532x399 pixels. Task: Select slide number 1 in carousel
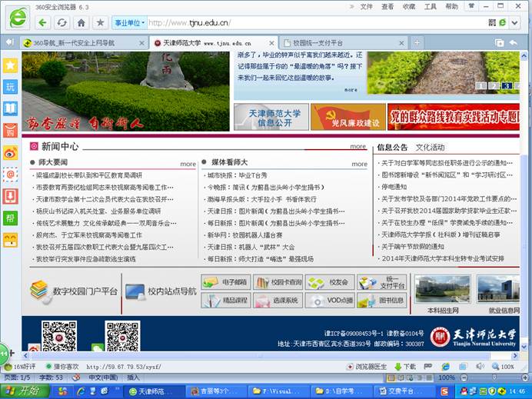[x=480, y=85]
